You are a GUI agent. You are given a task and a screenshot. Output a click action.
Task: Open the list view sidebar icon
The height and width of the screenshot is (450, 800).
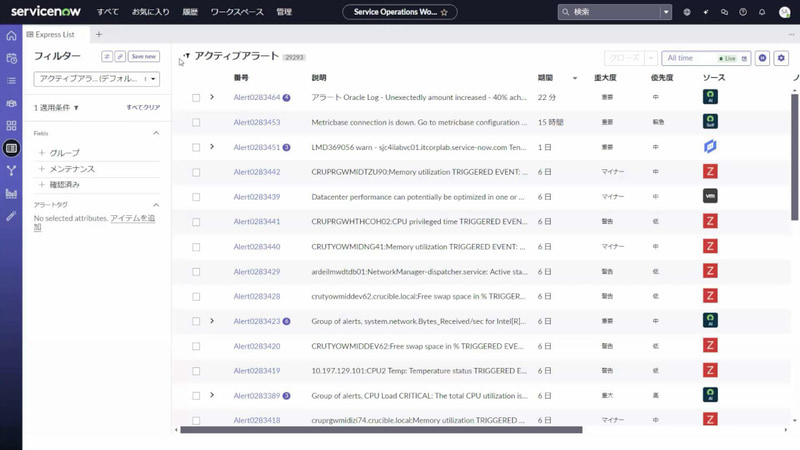11,81
